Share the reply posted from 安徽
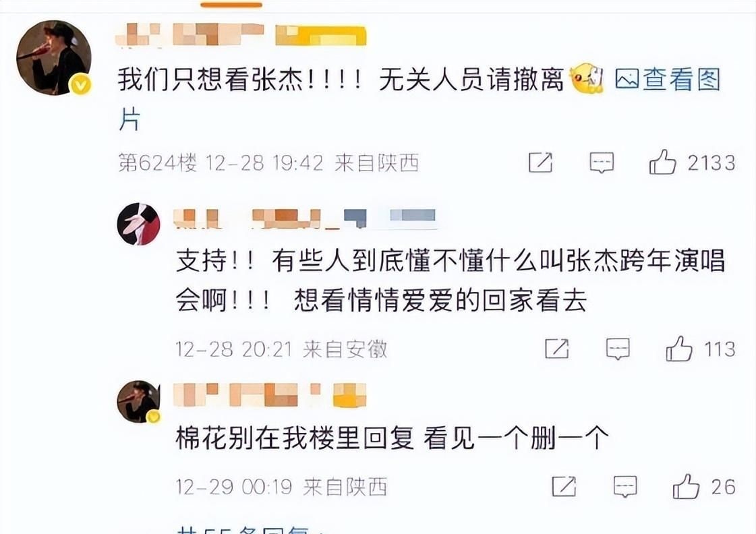This screenshot has width=756, height=534. click(x=557, y=349)
